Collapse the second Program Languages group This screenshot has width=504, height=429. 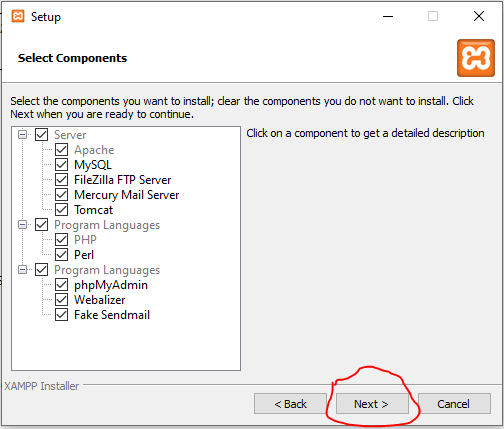pyautogui.click(x=23, y=270)
